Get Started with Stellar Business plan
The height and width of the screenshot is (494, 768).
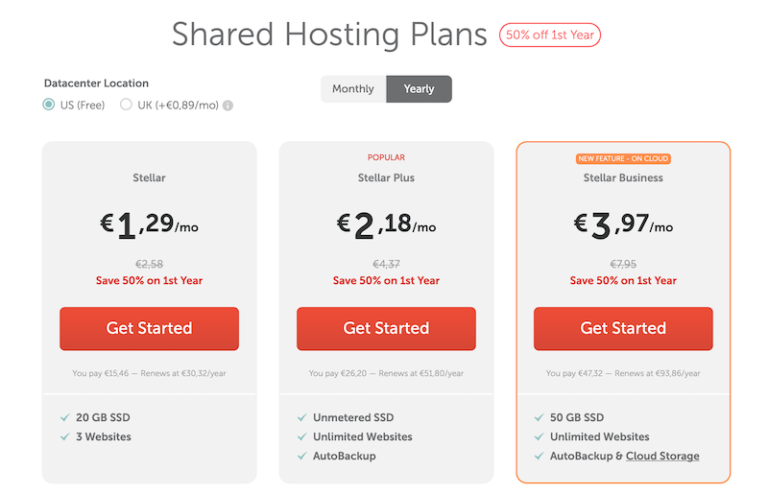623,328
